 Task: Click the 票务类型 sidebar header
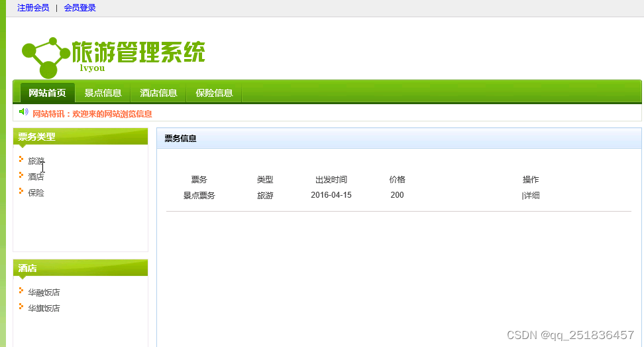(x=81, y=137)
